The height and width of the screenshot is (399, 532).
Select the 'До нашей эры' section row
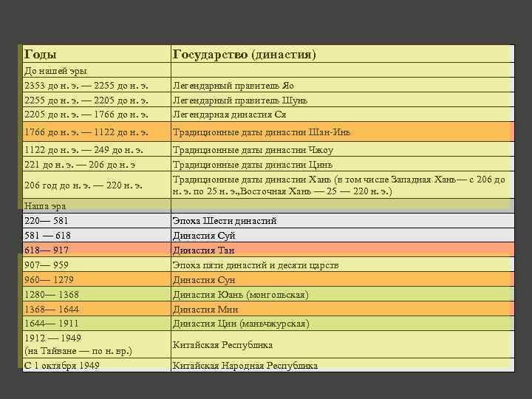tap(268, 71)
